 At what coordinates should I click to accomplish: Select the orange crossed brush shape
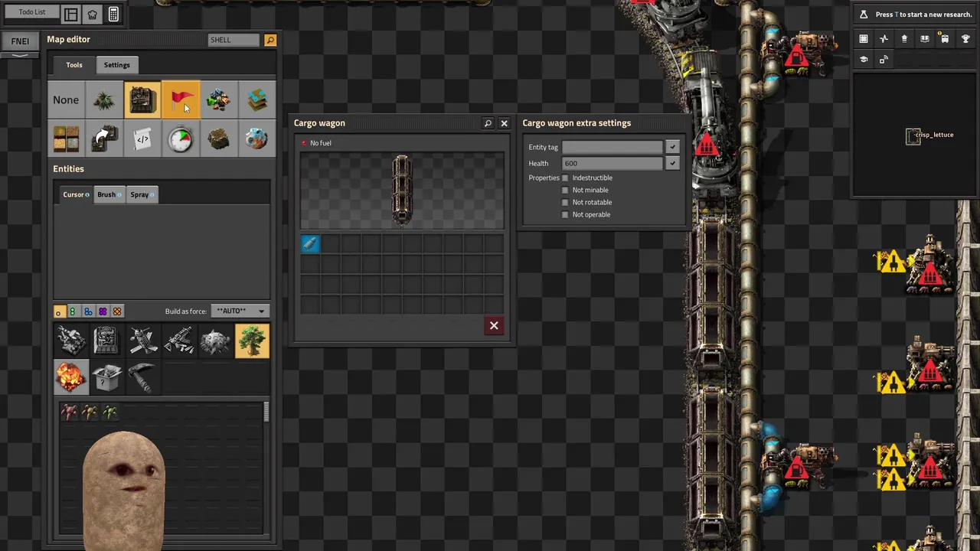tap(117, 311)
